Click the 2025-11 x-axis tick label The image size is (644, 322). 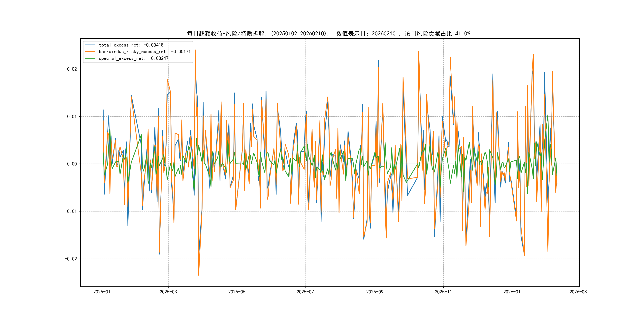(443, 292)
